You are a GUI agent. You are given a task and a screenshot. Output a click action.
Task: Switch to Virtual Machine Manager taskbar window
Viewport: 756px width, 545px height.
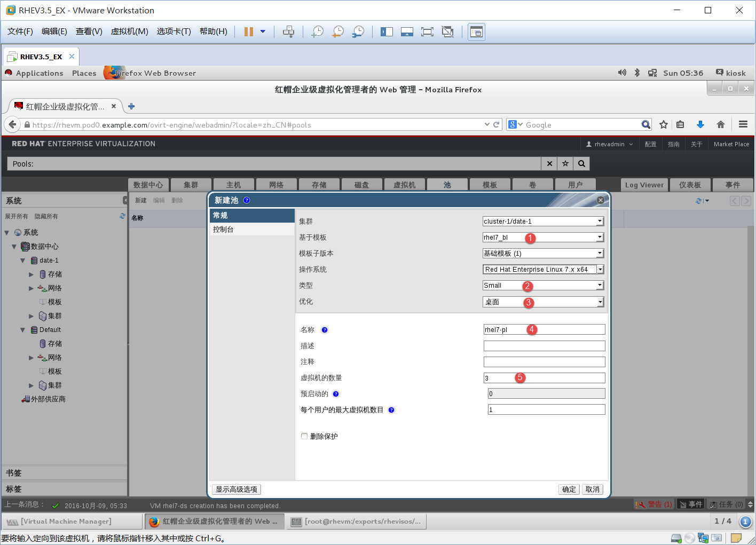pos(72,522)
